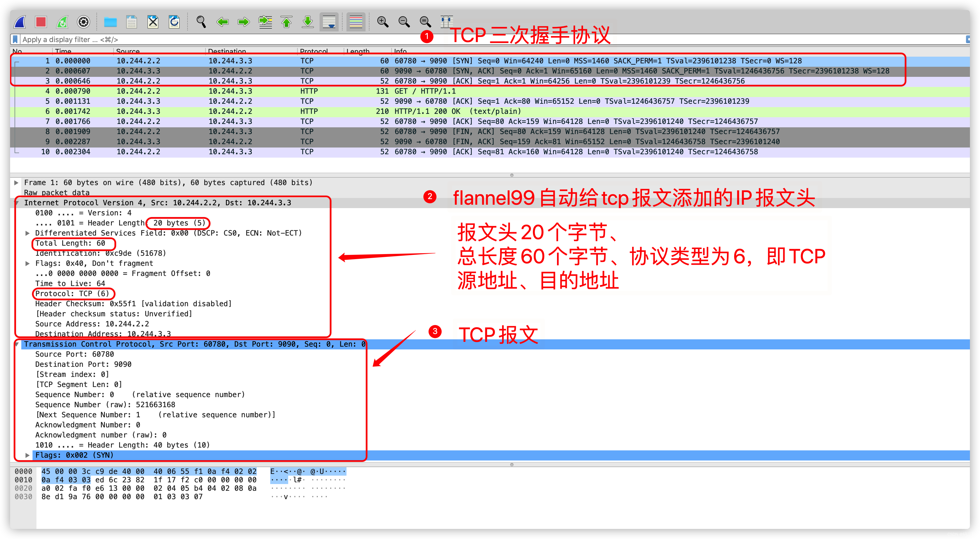Image resolution: width=980 pixels, height=539 pixels.
Task: Click the Find packet magnifier icon
Action: point(201,22)
